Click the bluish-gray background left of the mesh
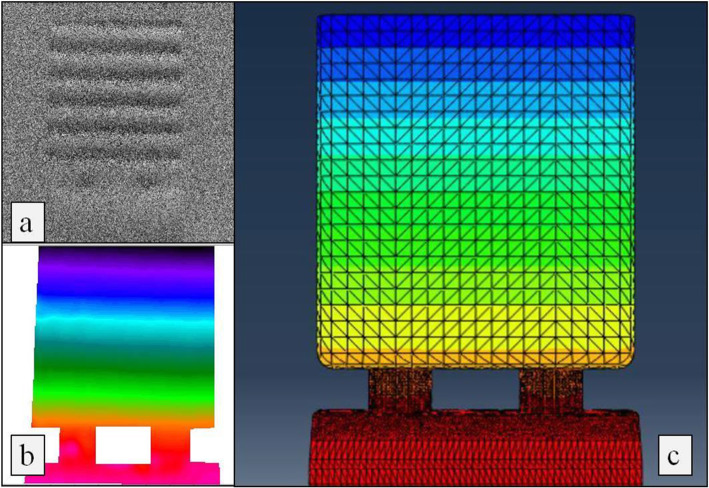Image resolution: width=709 pixels, height=488 pixels. 275,200
